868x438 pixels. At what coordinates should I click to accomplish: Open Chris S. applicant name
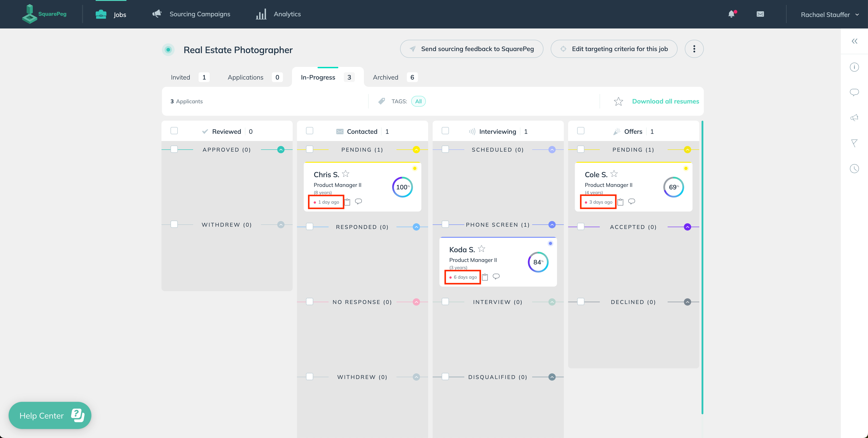pos(326,174)
